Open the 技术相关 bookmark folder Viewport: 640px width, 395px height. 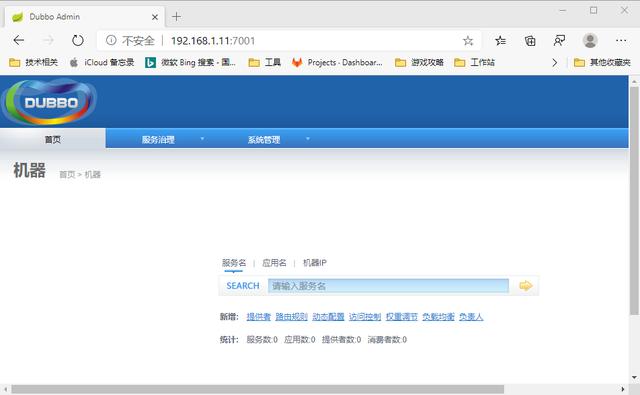[x=33, y=62]
